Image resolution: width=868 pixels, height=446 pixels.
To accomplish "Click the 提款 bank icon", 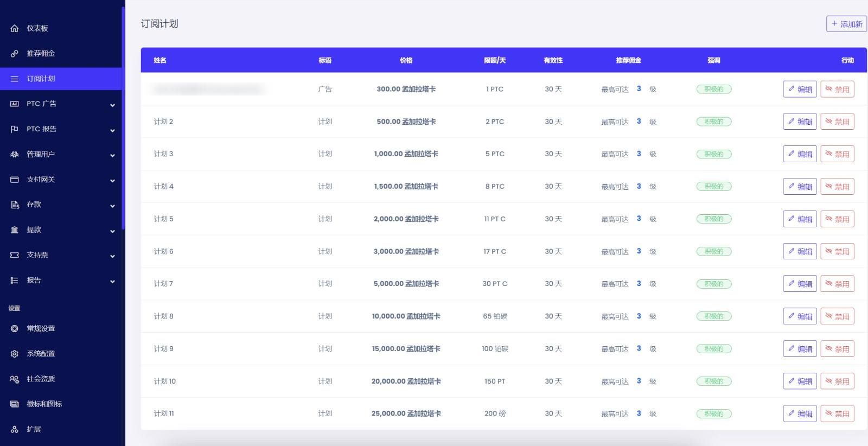I will (15, 230).
